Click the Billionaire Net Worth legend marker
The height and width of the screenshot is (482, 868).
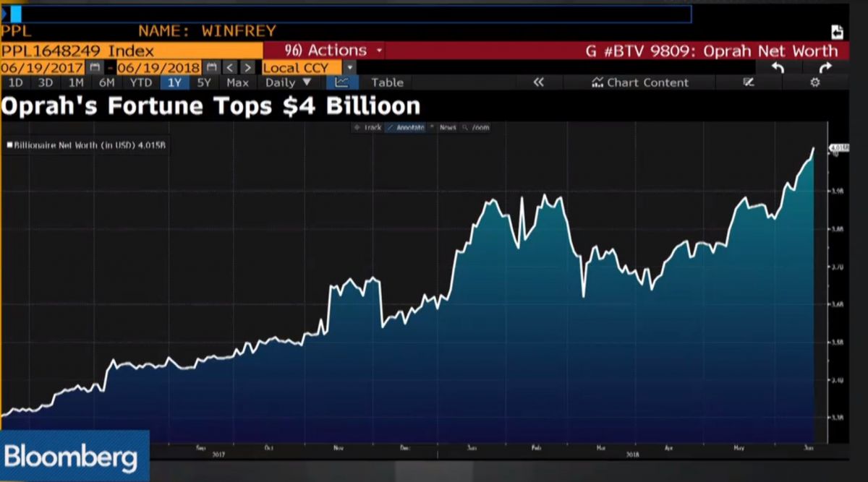[9, 145]
